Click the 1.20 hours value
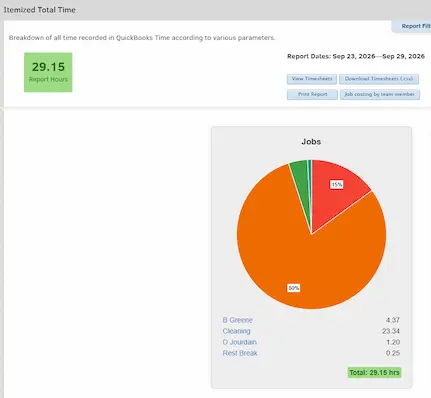Viewport: 431px width, 398px height. point(393,342)
